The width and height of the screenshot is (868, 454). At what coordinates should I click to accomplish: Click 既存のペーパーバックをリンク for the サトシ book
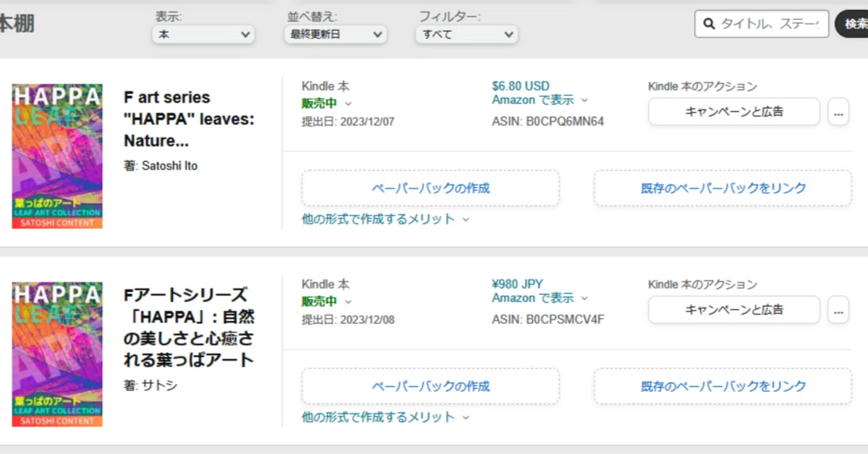pyautogui.click(x=723, y=386)
